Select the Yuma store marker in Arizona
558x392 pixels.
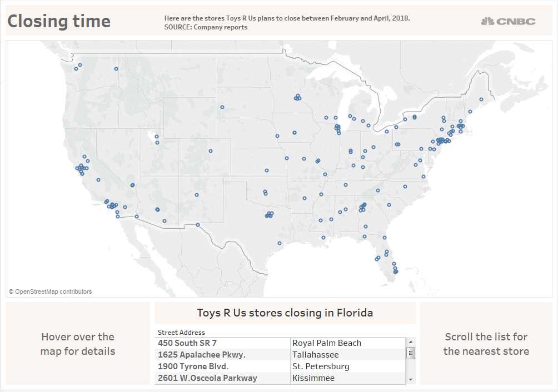pyautogui.click(x=137, y=217)
